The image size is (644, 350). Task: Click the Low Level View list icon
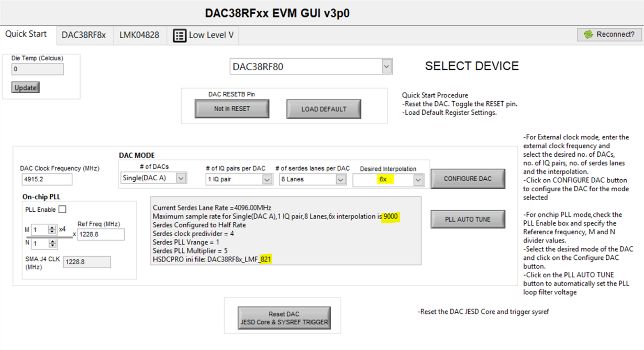180,36
